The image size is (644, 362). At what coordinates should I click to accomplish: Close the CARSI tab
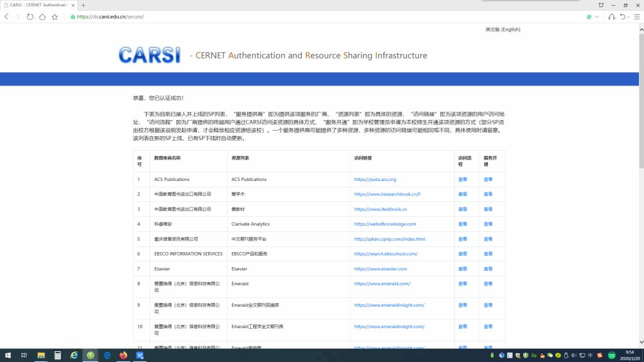[x=73, y=5]
